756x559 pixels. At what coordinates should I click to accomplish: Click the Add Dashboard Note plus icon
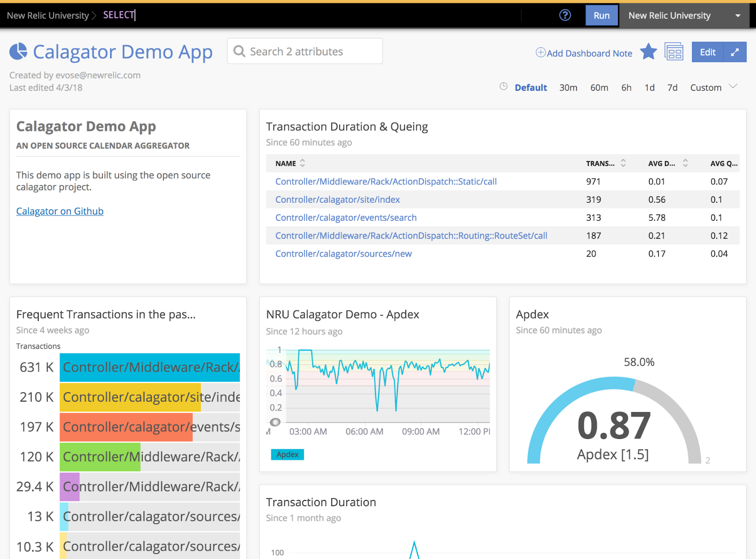(x=541, y=52)
